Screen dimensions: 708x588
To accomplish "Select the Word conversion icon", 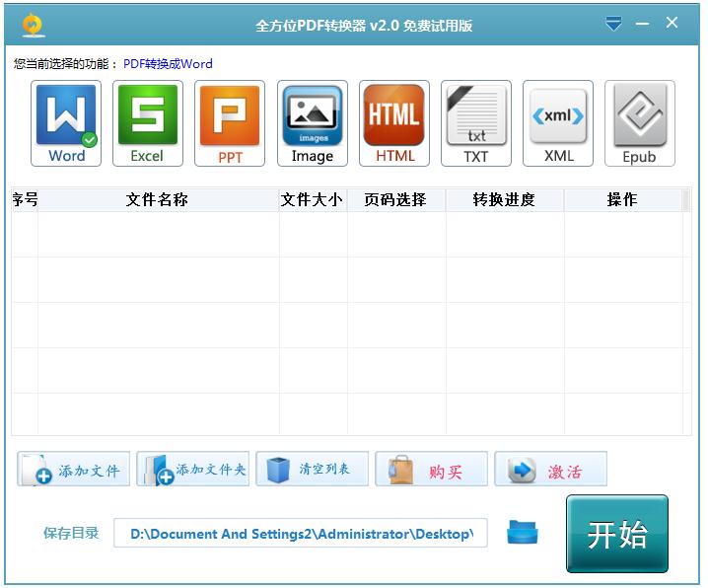I will (66, 123).
